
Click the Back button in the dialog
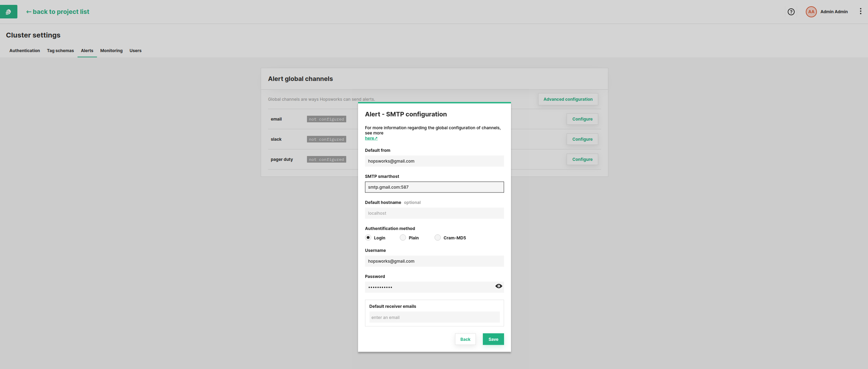(465, 339)
